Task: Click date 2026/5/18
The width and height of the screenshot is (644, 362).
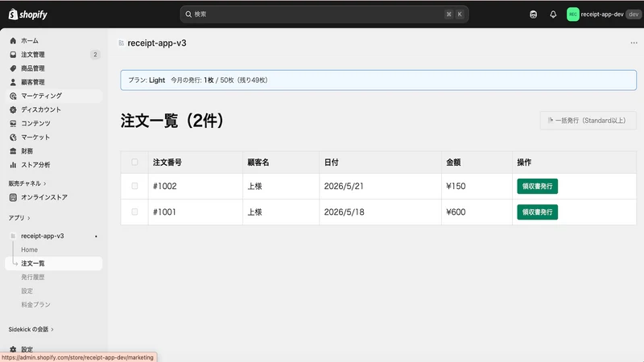Action: tap(345, 212)
